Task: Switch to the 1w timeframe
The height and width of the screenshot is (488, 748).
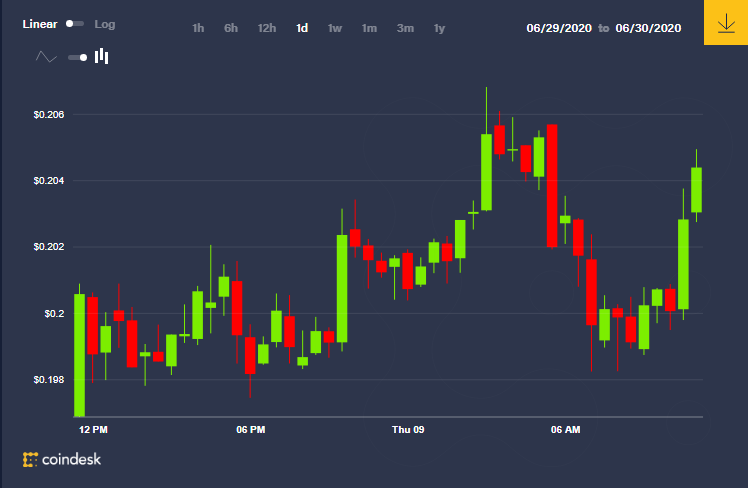Action: 335,28
